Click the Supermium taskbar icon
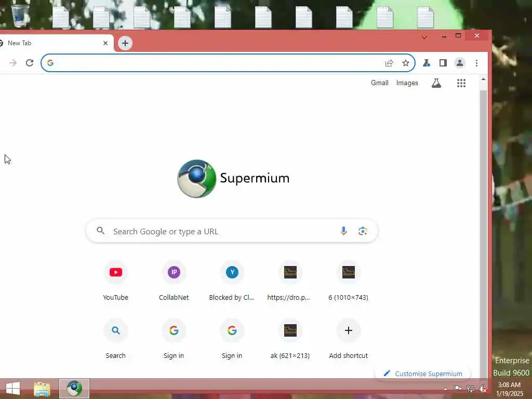The image size is (532, 399). [x=74, y=389]
